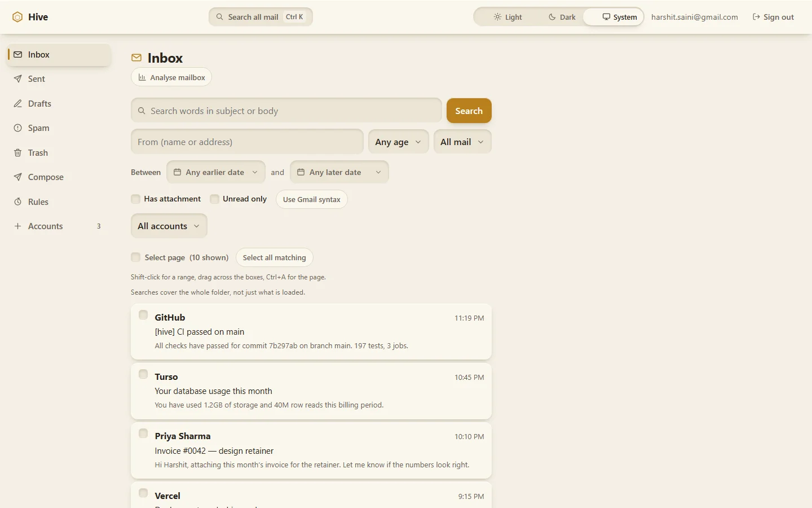Click the moon icon for Dark theme
The image size is (812, 508).
click(552, 17)
